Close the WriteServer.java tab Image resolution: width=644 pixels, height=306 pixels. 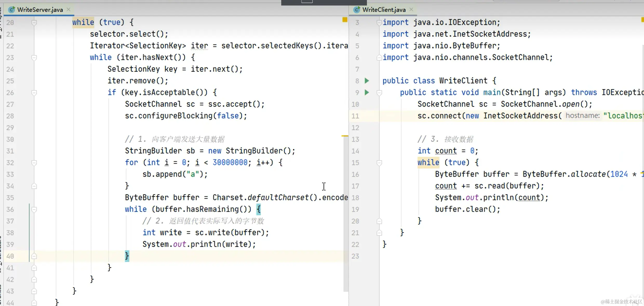click(69, 9)
